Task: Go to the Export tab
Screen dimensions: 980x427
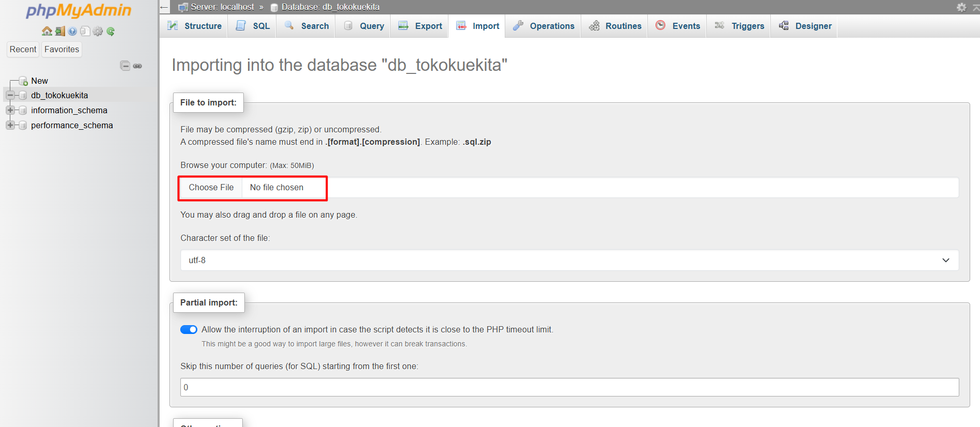Action: point(420,26)
